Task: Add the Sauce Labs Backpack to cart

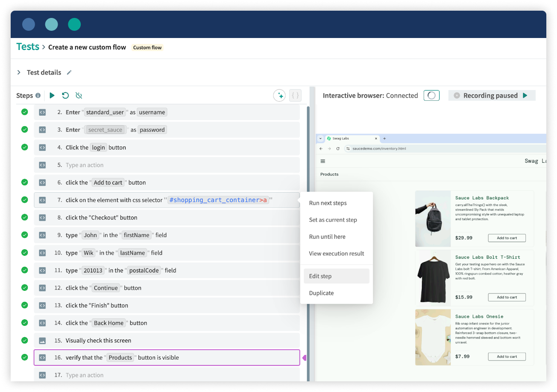Action: click(507, 238)
